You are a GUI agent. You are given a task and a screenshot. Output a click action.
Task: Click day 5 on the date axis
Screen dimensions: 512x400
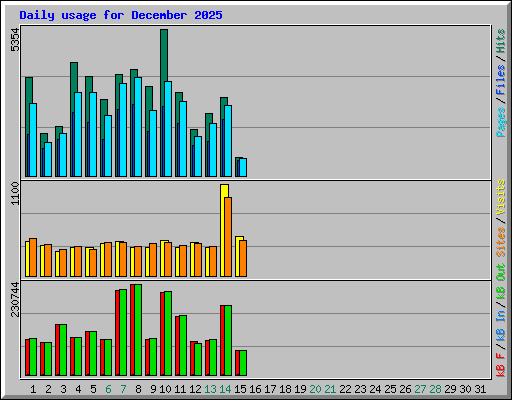pos(93,389)
